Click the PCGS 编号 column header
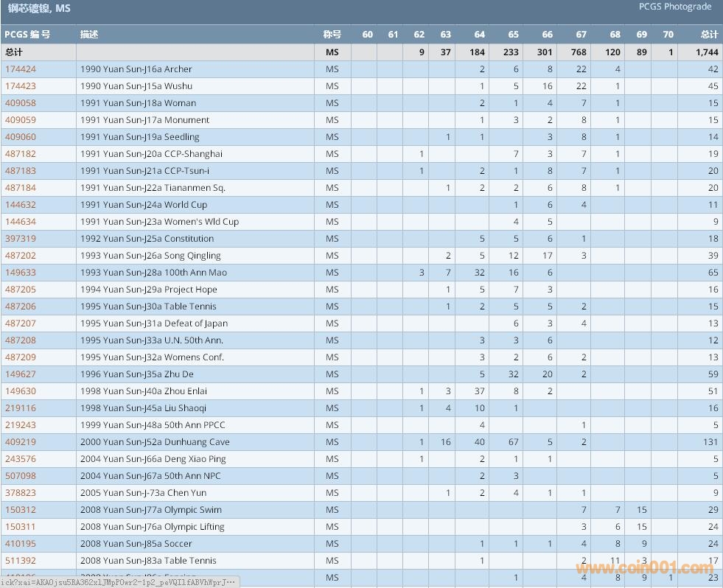The width and height of the screenshot is (723, 588). point(27,35)
